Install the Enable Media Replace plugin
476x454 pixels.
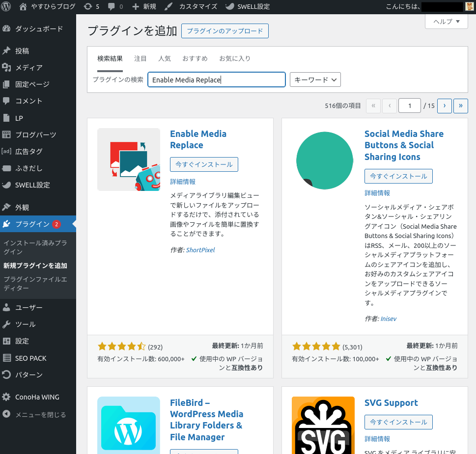[204, 164]
